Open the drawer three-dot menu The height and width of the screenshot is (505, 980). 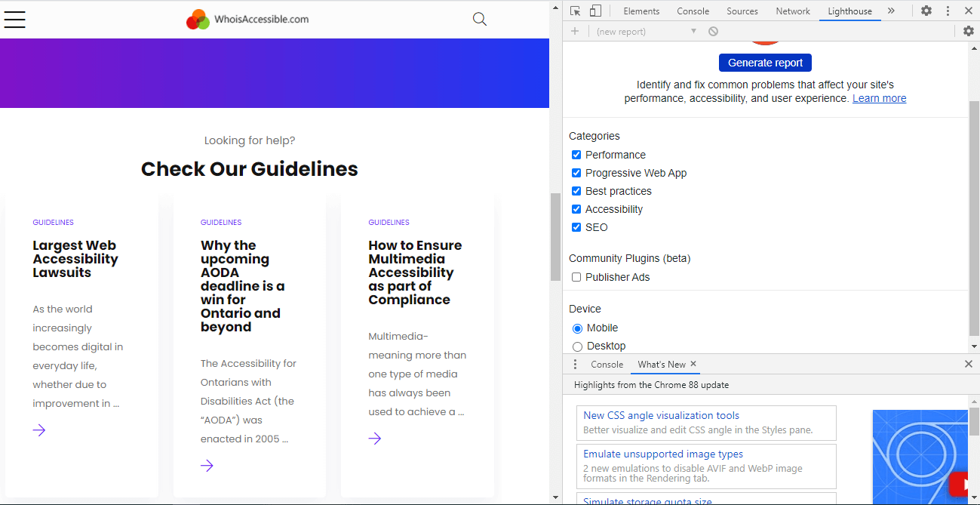(x=575, y=364)
